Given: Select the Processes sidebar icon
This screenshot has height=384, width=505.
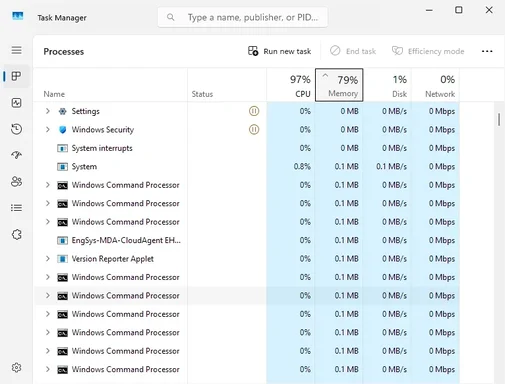Looking at the screenshot, I should pos(16,76).
